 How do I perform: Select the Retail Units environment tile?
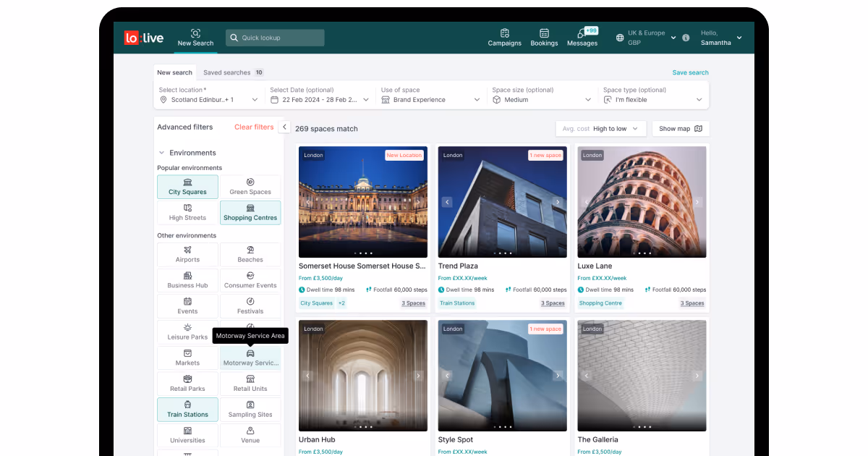click(x=250, y=384)
